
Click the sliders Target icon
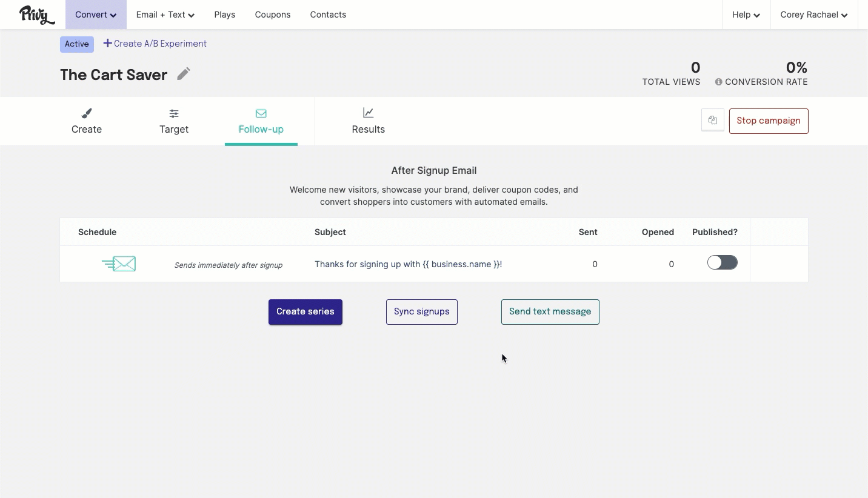pyautogui.click(x=174, y=113)
